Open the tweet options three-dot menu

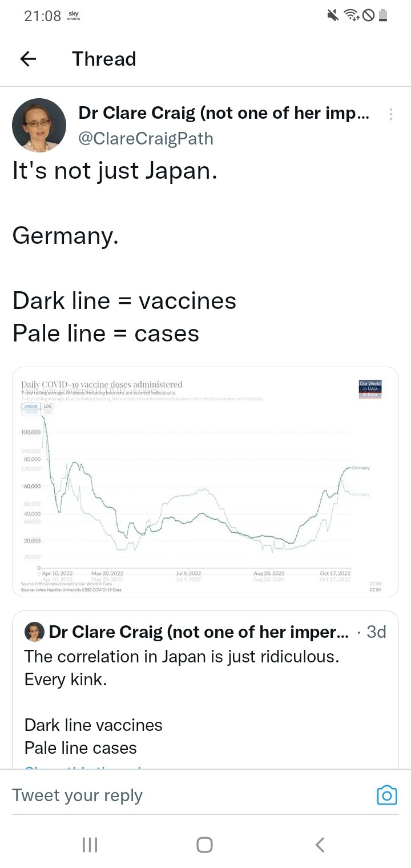[390, 114]
